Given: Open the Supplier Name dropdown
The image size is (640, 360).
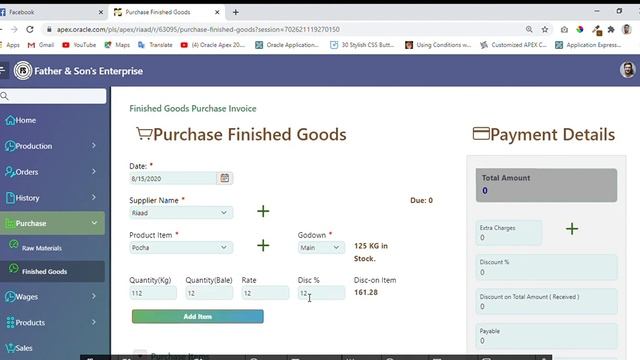Looking at the screenshot, I should click(181, 213).
